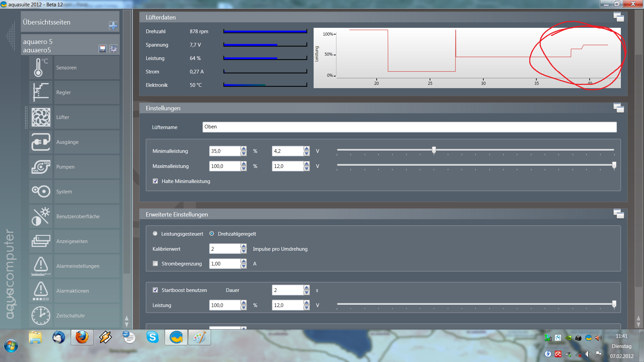Image resolution: width=644 pixels, height=362 pixels.
Task: Collapse the Erweiterte Einstellungen panel
Action: pyautogui.click(x=619, y=214)
